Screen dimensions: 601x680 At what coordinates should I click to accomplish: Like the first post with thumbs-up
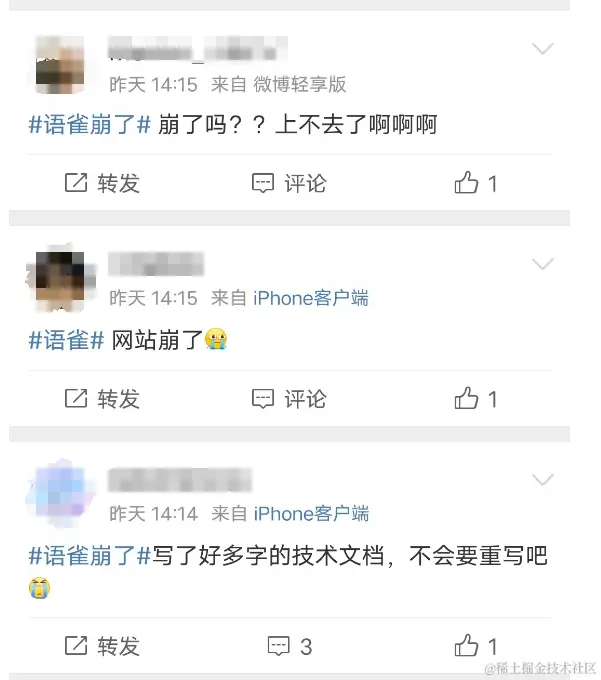466,182
